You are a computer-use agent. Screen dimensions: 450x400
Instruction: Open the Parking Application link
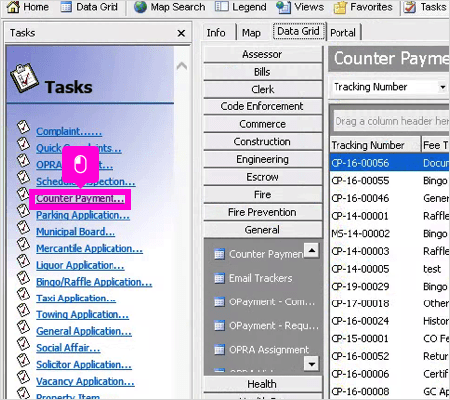[x=83, y=215]
